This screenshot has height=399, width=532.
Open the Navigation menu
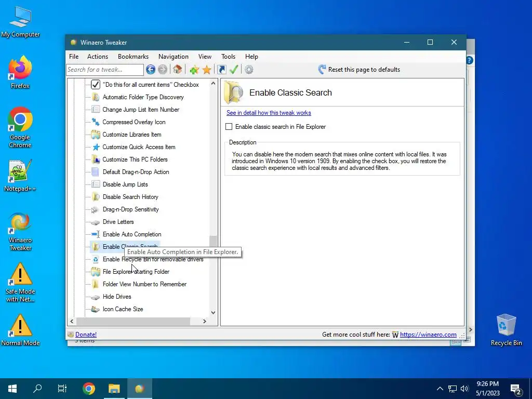174,57
